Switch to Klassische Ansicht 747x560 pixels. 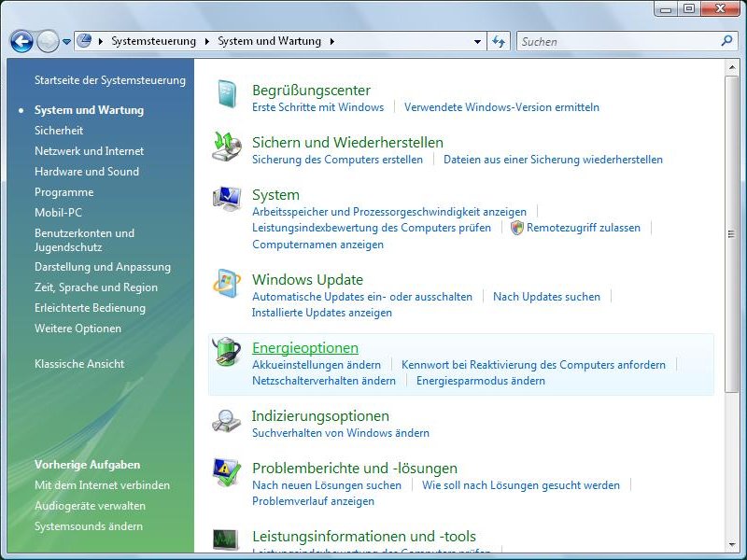[x=79, y=364]
